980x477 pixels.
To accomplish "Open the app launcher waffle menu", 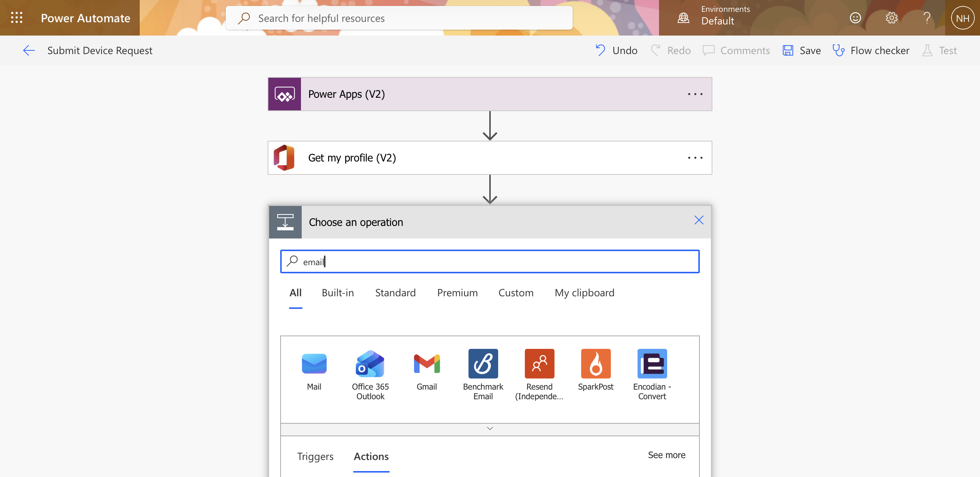I will coord(17,18).
